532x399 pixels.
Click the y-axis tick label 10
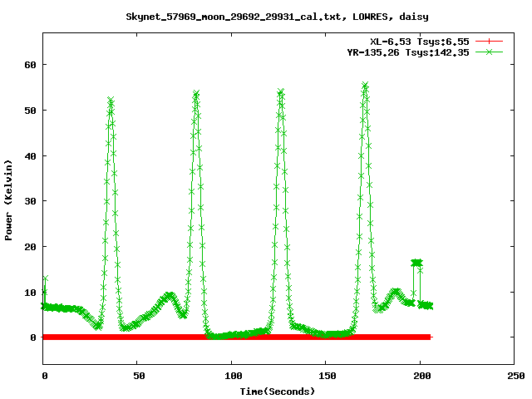coord(30,293)
